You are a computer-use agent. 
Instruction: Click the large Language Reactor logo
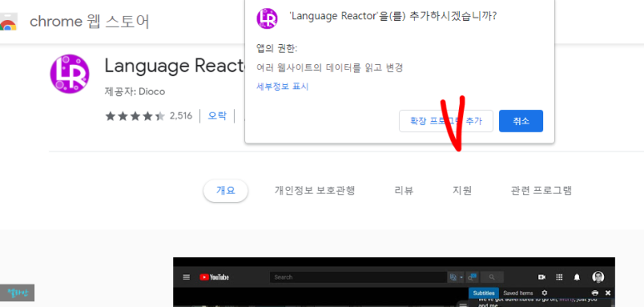pyautogui.click(x=70, y=74)
